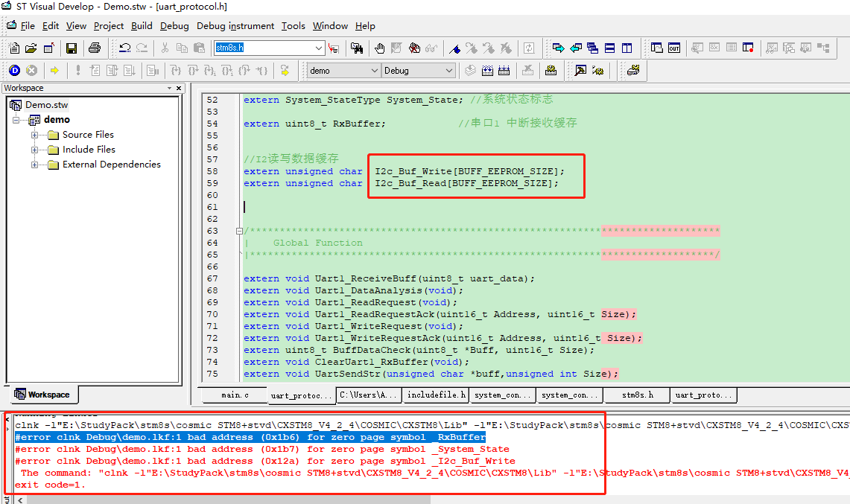The width and height of the screenshot is (850, 504).
Task: Click the insert/remove breakpoint hand icon
Action: (380, 48)
